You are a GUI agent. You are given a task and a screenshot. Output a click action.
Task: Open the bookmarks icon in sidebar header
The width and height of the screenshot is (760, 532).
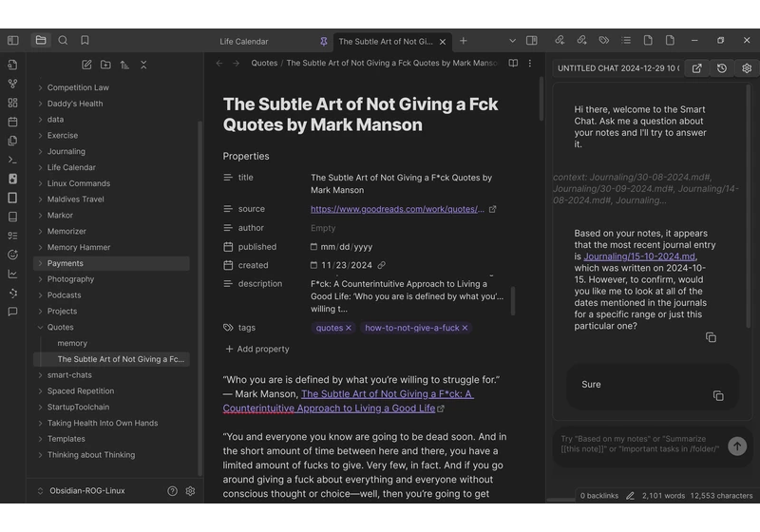(x=85, y=40)
